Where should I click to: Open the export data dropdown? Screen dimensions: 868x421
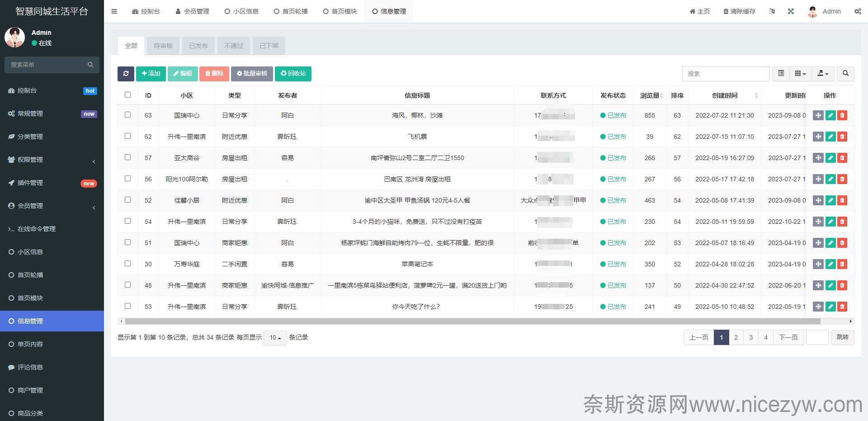823,74
